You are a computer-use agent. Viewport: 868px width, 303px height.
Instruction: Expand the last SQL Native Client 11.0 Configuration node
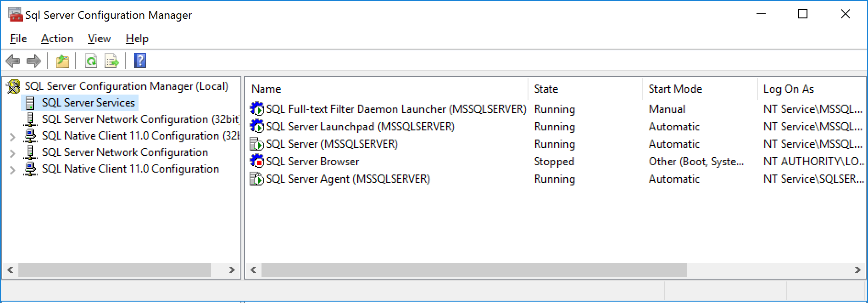12,169
